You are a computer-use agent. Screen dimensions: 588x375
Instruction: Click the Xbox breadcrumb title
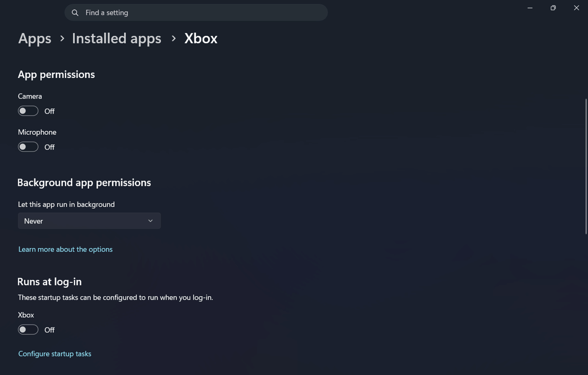200,38
